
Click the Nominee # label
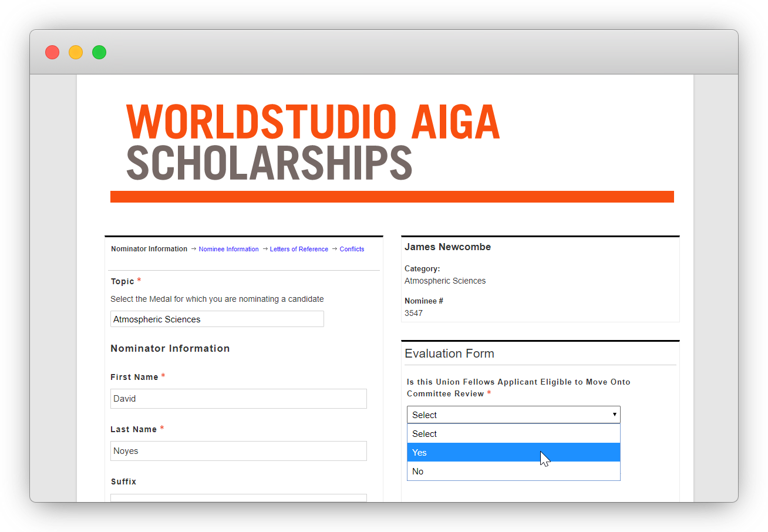click(x=424, y=301)
